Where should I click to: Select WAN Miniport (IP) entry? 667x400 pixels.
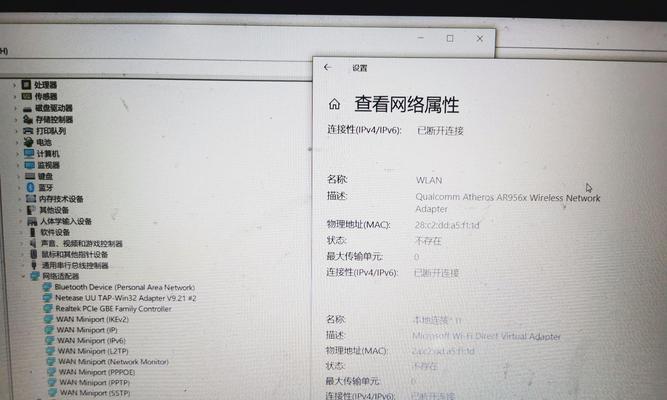point(87,330)
